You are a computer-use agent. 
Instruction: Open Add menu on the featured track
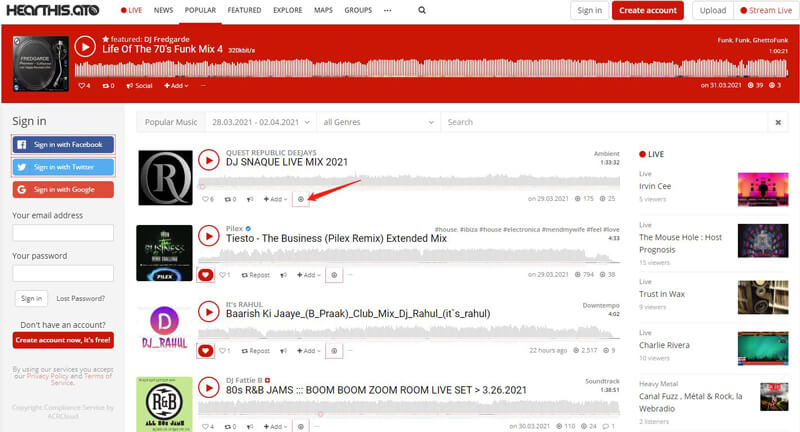[176, 86]
